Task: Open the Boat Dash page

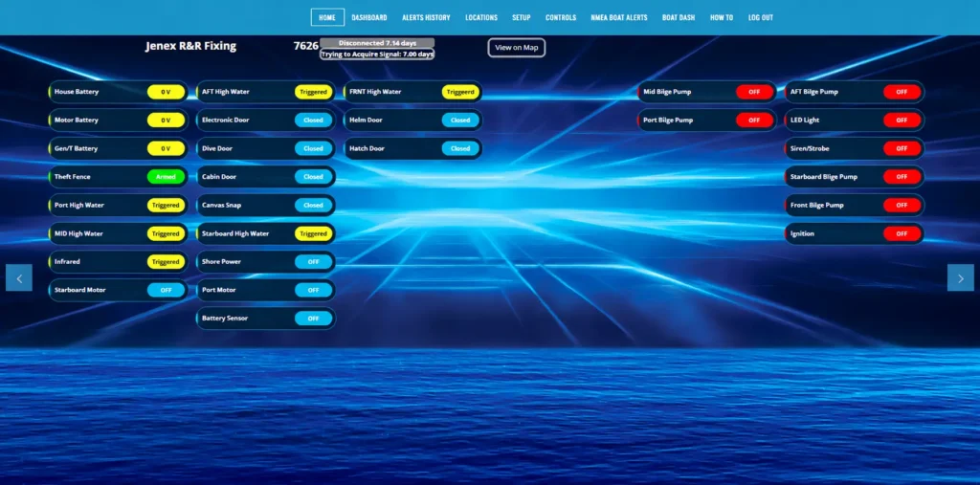Action: (x=679, y=17)
